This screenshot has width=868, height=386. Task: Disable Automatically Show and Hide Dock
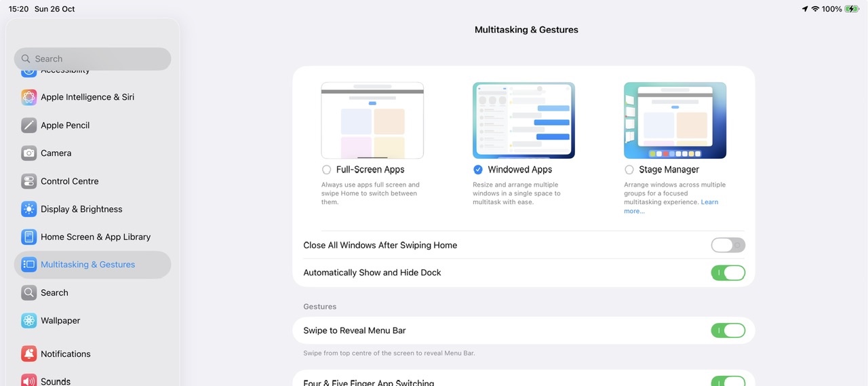(728, 273)
